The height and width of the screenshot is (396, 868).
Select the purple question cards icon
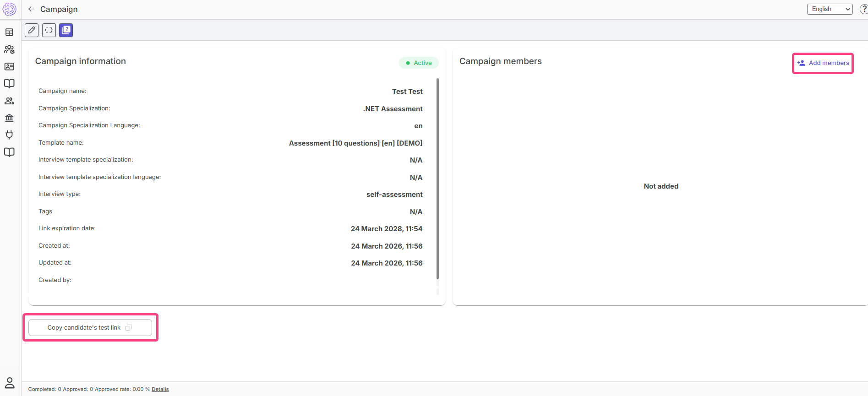point(66,30)
